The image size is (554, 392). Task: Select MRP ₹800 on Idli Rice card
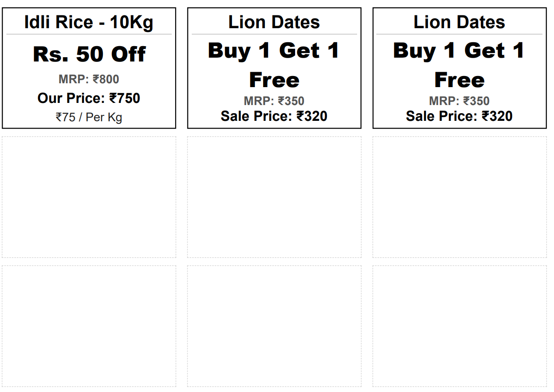click(89, 79)
